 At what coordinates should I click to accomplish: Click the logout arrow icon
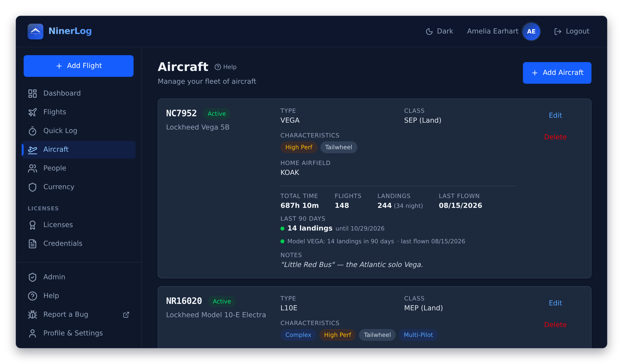point(557,31)
